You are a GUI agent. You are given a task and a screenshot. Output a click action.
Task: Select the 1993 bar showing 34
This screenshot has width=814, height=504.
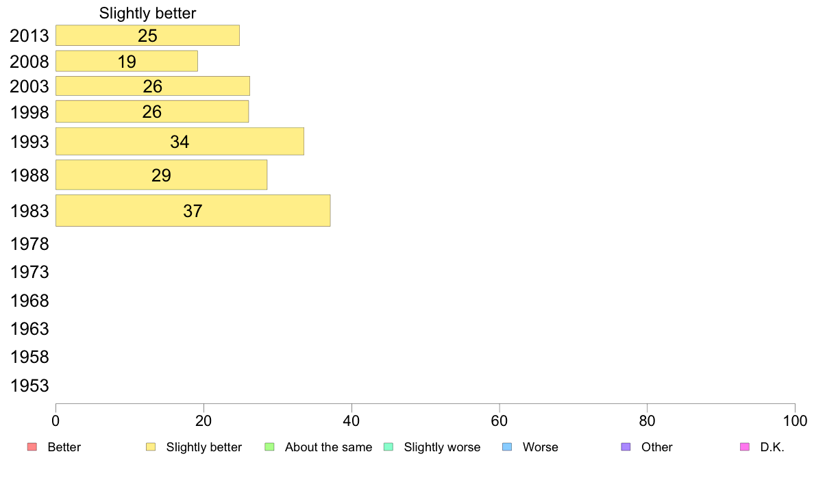[180, 141]
